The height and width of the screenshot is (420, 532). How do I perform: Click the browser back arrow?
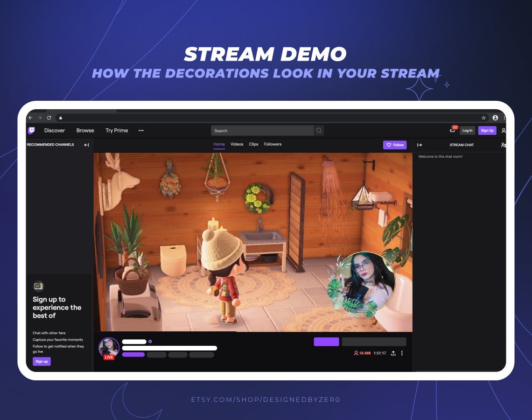point(30,118)
